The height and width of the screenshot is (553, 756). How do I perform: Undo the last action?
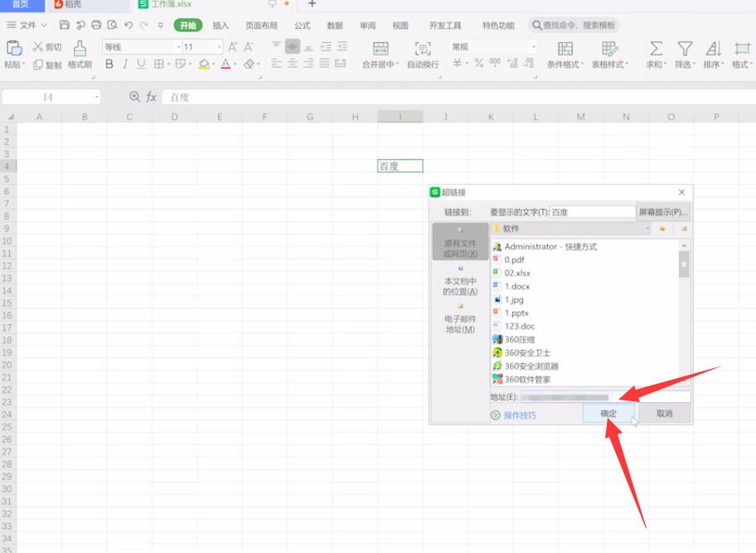[x=128, y=25]
